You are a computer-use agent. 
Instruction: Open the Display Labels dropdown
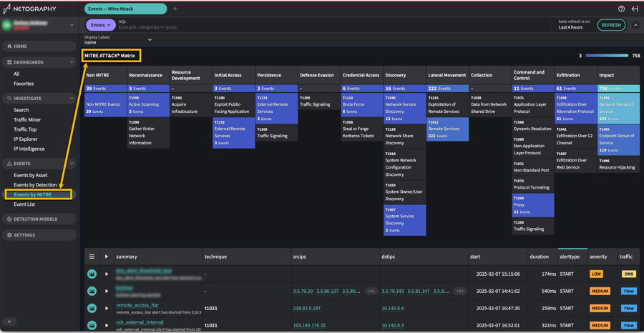tap(118, 40)
